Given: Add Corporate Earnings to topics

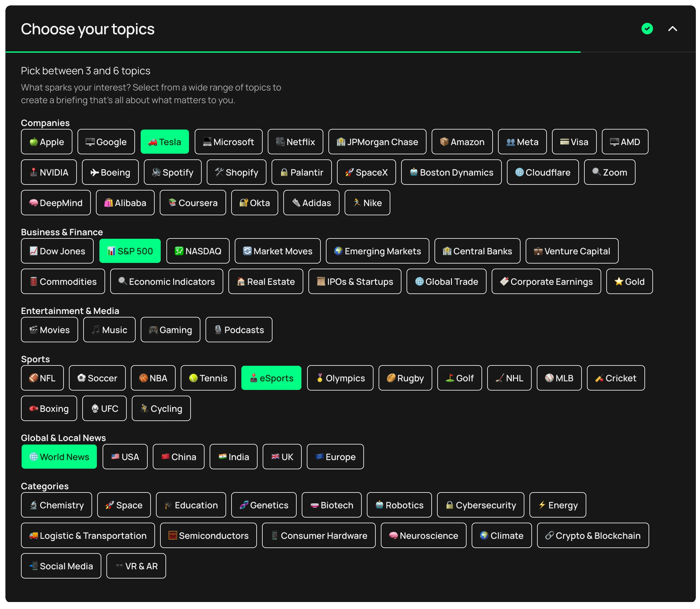Looking at the screenshot, I should [546, 281].
